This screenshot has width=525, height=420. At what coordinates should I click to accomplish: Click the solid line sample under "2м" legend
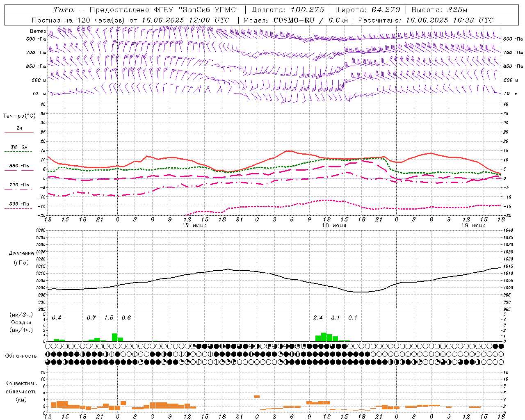tap(19, 133)
